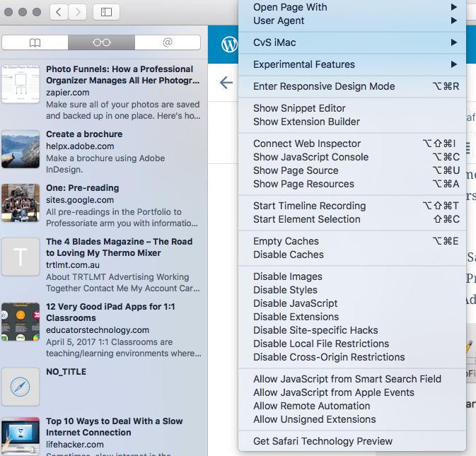Image resolution: width=476 pixels, height=456 pixels.
Task: Toggle the sidebar button in toolbar
Action: pyautogui.click(x=106, y=12)
